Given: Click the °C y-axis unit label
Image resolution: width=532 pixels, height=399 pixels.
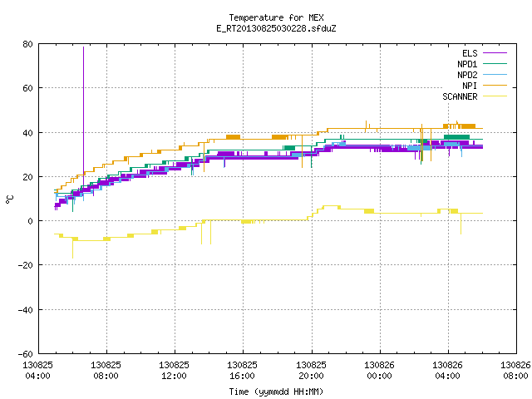Looking at the screenshot, I should [9, 199].
